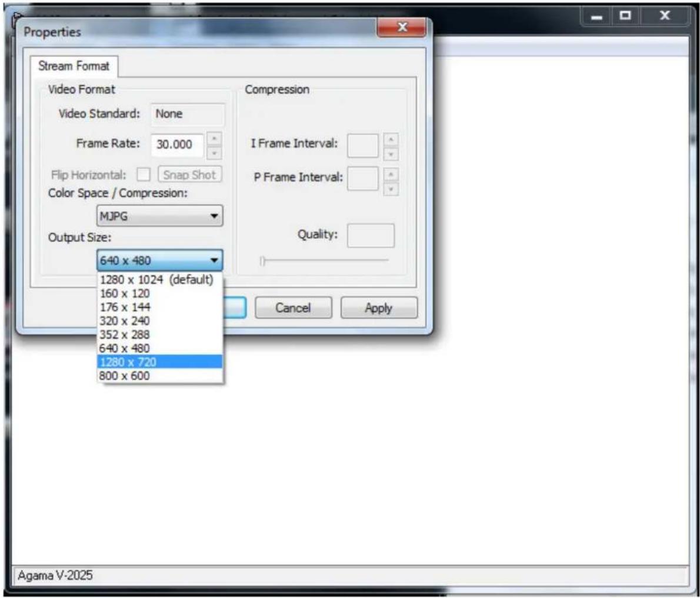Click the Video Standard field showing None

point(188,114)
